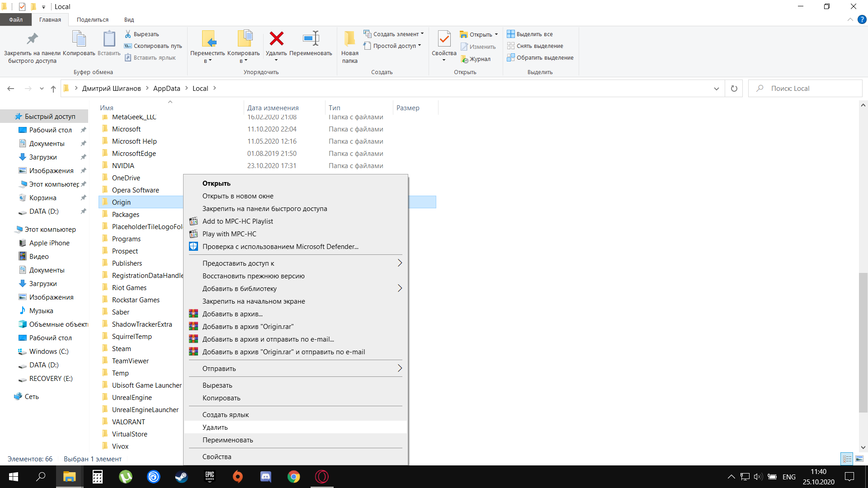Click the Поиск: Local search field
This screenshot has height=488, width=868.
click(x=805, y=89)
